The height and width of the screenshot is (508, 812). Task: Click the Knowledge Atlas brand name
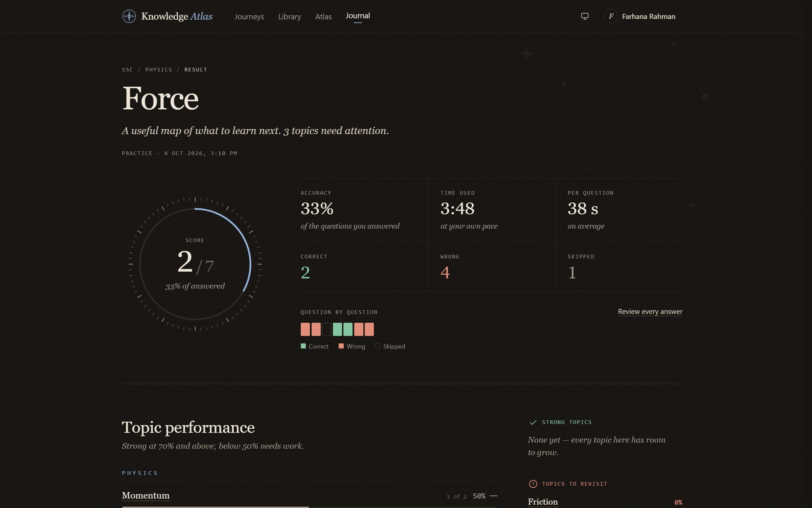coord(177,16)
